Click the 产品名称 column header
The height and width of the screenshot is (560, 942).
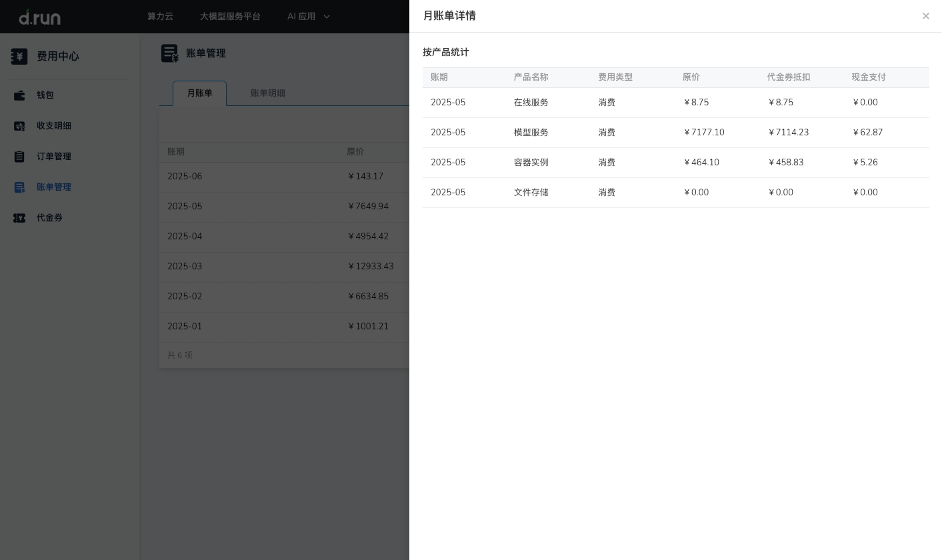[x=531, y=77]
